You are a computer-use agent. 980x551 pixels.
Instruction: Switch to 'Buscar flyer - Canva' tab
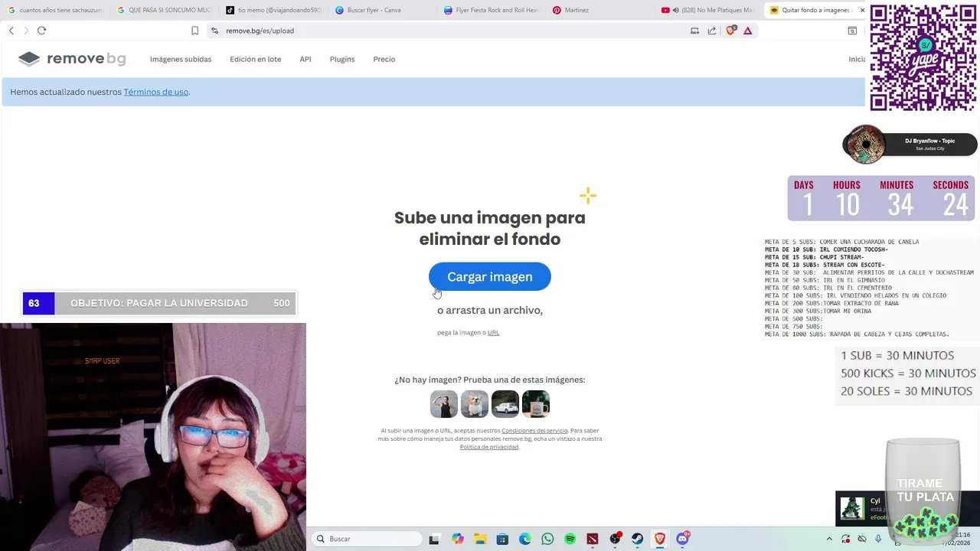[382, 10]
